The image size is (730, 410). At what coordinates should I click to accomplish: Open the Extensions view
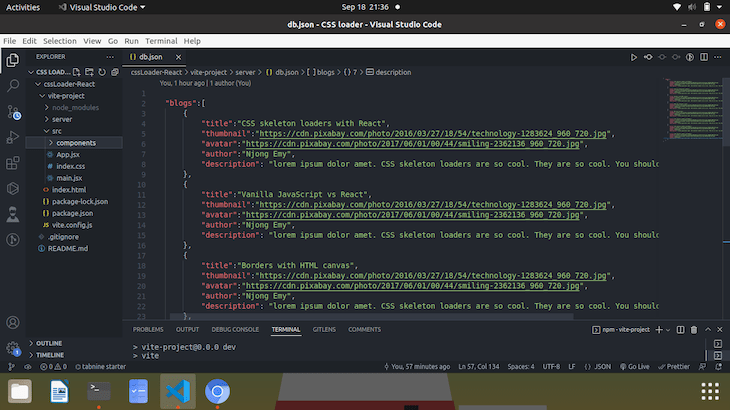click(13, 163)
